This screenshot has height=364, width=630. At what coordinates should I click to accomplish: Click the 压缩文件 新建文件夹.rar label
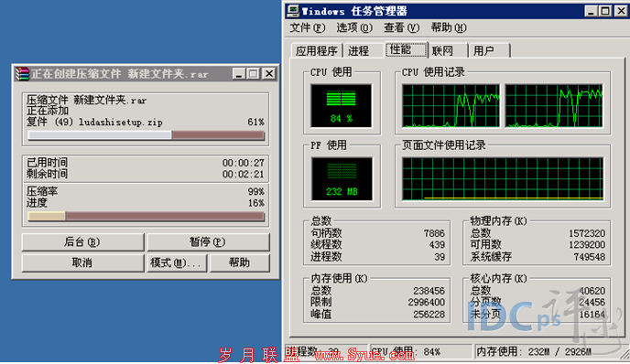(86, 100)
